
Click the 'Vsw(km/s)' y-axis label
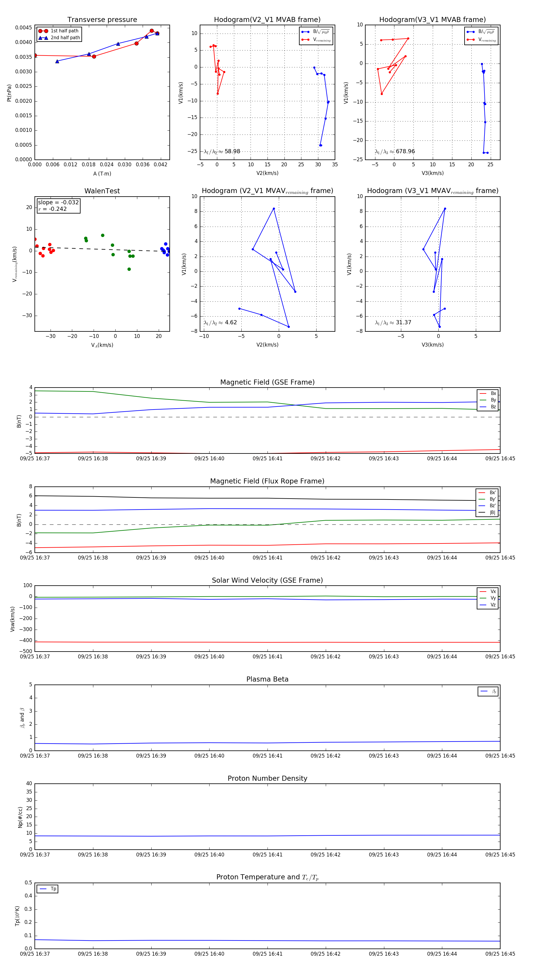point(12,619)
